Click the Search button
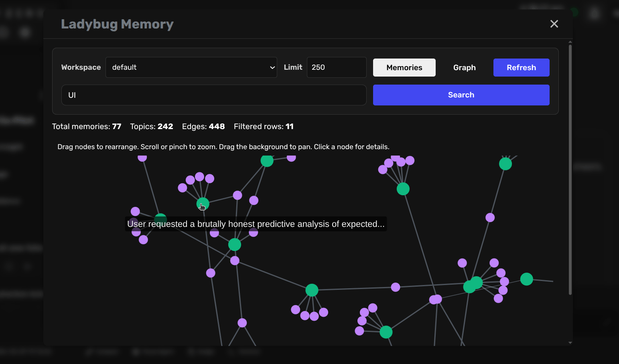 (461, 95)
